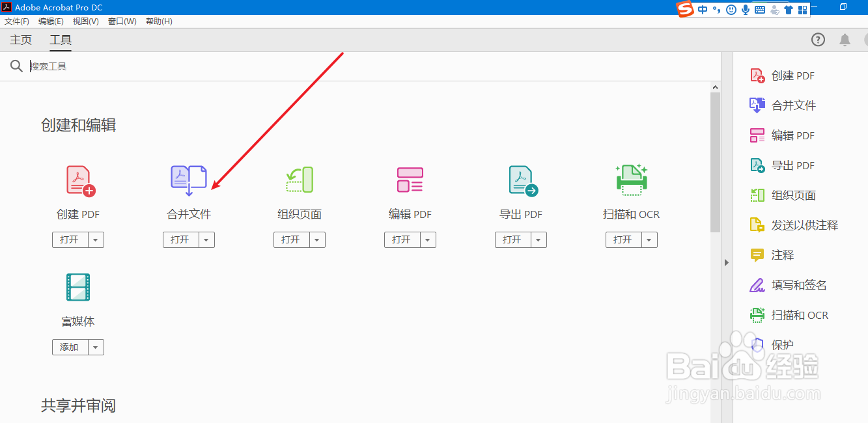This screenshot has height=423, width=868.
Task: Select the Combine Files (合并文件) icon
Action: click(x=189, y=180)
